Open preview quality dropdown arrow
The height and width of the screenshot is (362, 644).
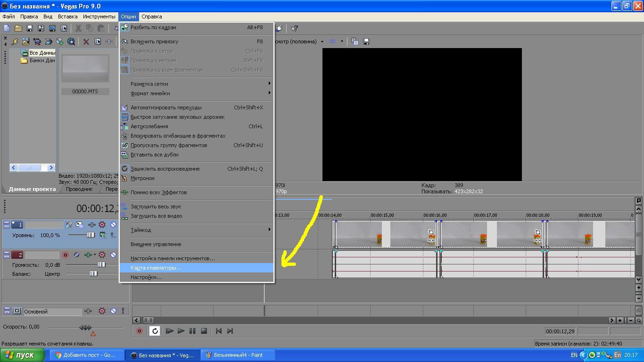[322, 41]
